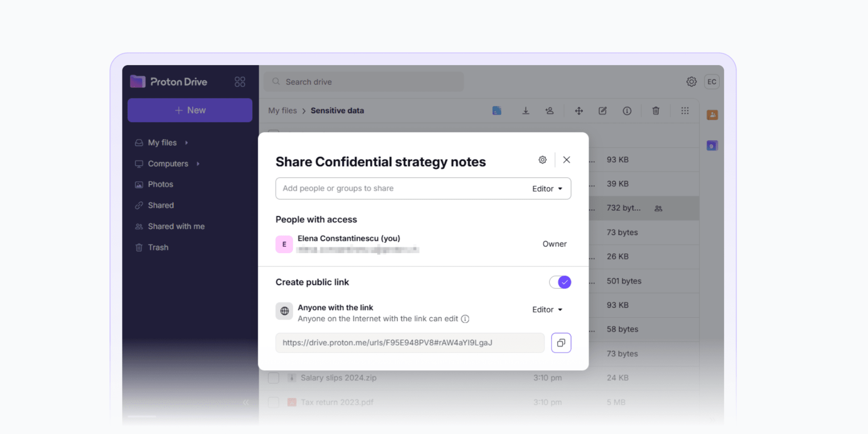Open the Shared section
The width and height of the screenshot is (868, 434).
[x=161, y=205]
